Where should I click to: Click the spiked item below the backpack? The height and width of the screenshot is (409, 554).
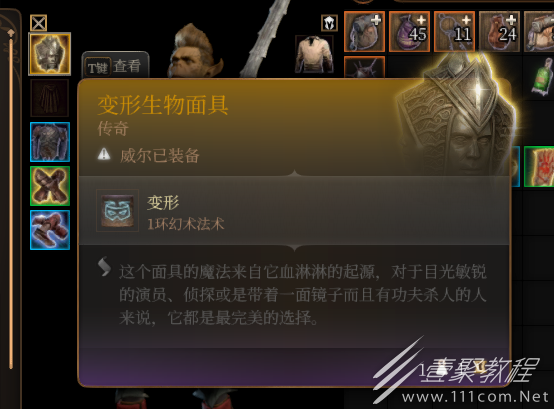pyautogui.click(x=364, y=67)
